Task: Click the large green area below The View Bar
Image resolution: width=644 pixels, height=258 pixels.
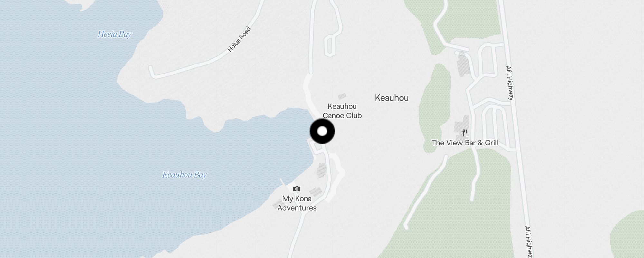Action: pos(457,206)
